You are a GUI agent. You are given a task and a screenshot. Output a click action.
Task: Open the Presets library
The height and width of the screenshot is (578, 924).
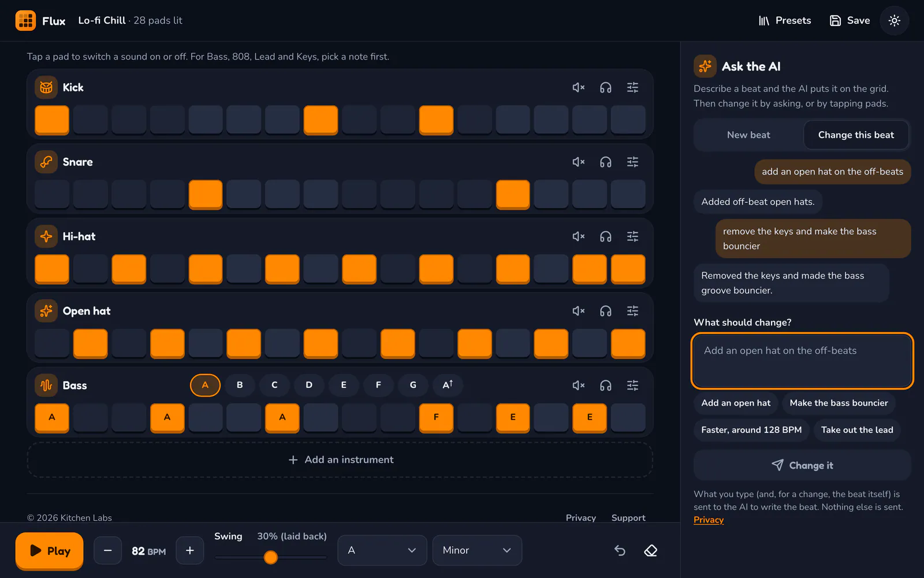pos(784,21)
